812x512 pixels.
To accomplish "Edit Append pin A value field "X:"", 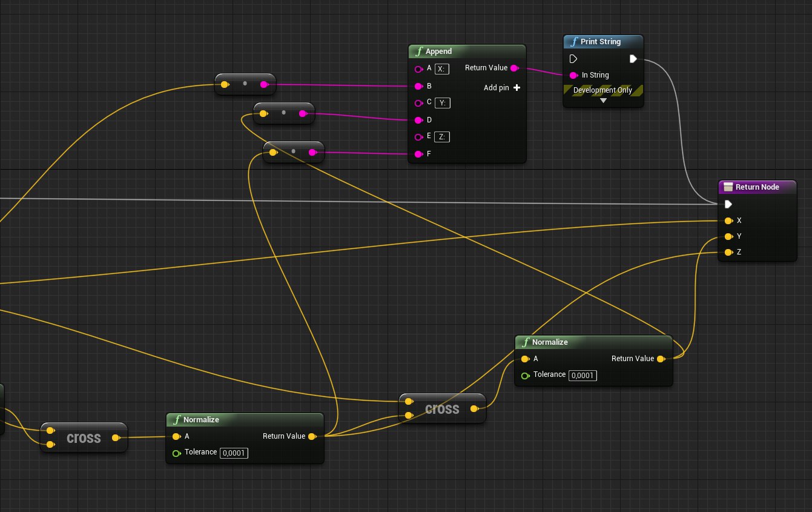I will pos(442,69).
